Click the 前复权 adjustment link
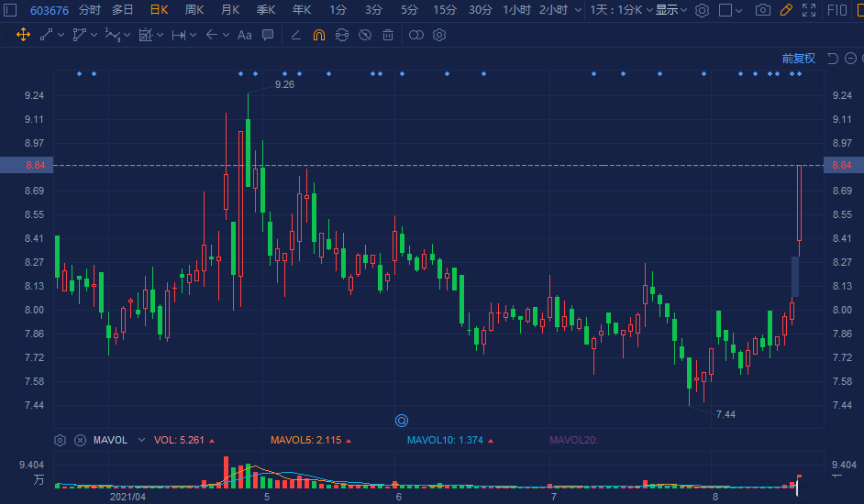The width and height of the screenshot is (864, 504). click(799, 58)
